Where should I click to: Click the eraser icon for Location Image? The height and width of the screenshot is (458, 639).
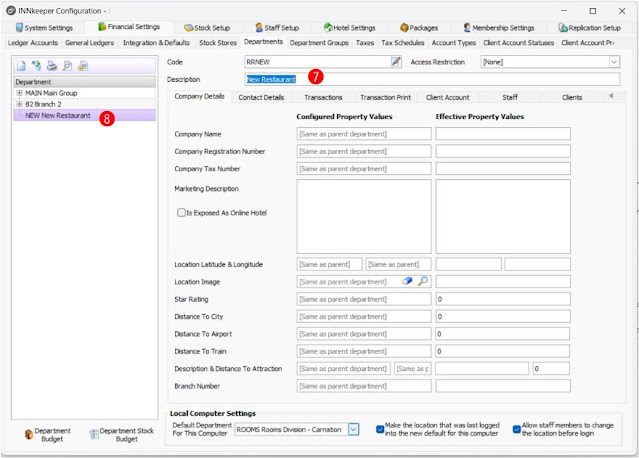(x=407, y=281)
